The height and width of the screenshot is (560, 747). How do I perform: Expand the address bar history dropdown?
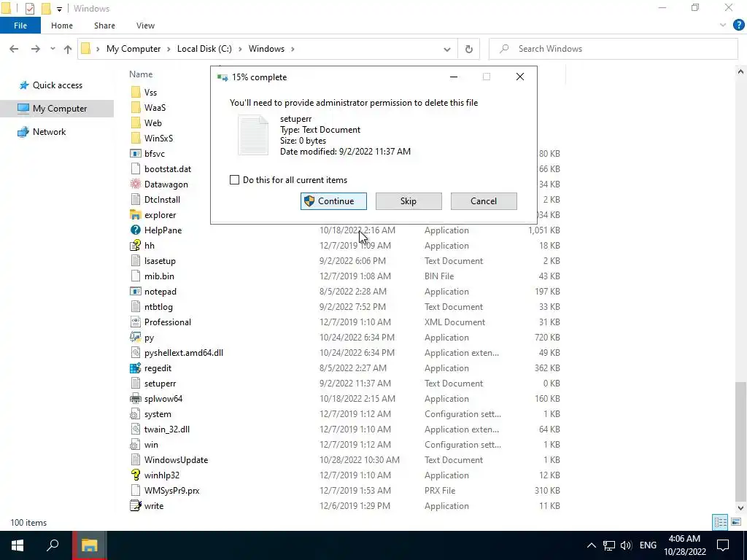tap(447, 49)
